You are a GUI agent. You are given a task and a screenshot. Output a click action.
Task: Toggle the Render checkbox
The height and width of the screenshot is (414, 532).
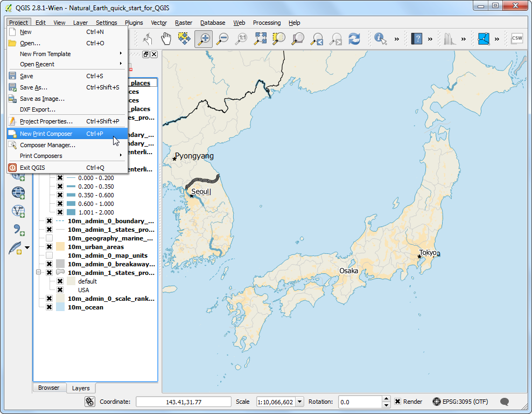397,402
